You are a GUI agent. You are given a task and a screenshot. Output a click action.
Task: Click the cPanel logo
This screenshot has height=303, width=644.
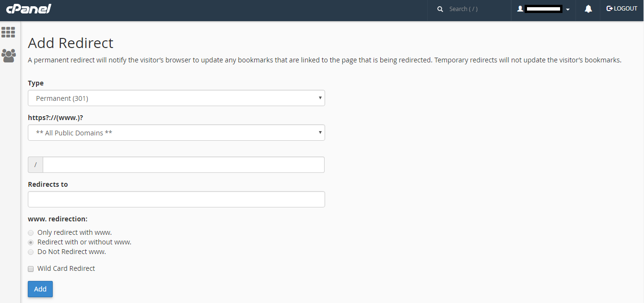pos(29,9)
